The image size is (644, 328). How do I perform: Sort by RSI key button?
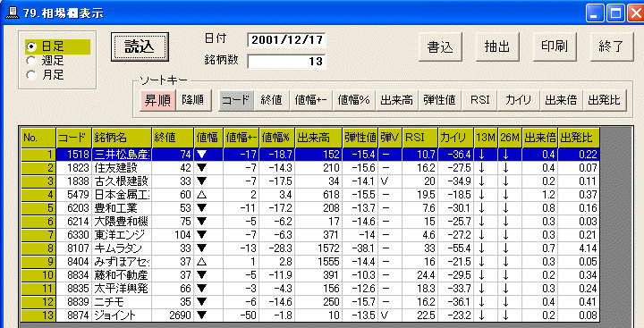479,100
